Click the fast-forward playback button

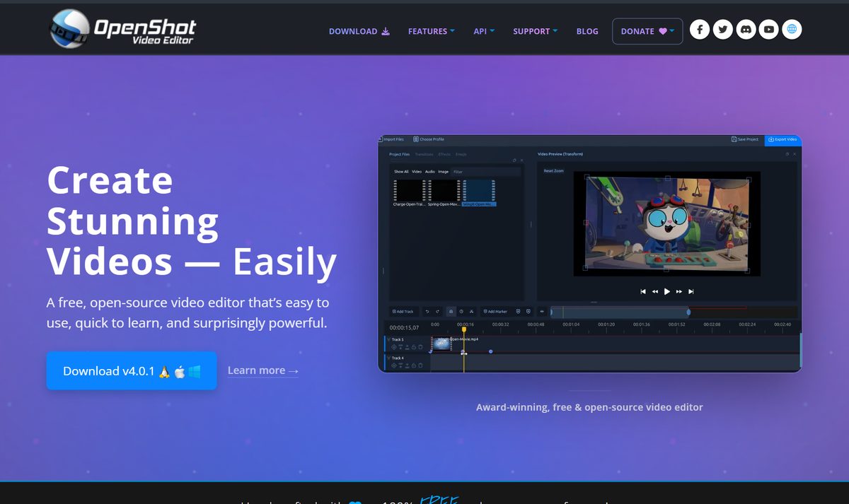click(679, 291)
